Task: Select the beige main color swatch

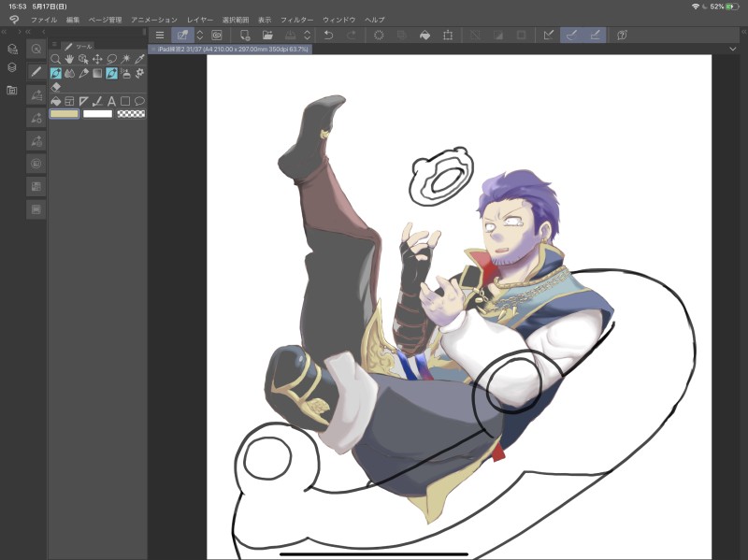Action: [65, 114]
